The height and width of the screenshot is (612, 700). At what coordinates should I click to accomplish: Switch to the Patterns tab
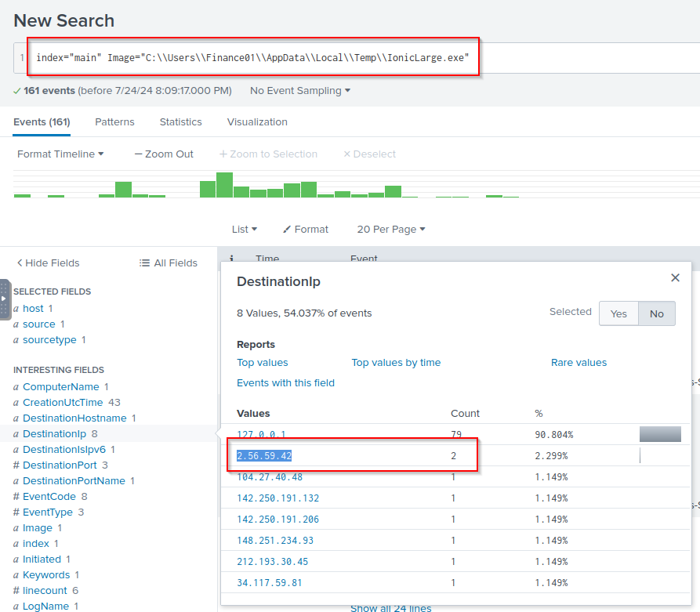[x=114, y=122]
